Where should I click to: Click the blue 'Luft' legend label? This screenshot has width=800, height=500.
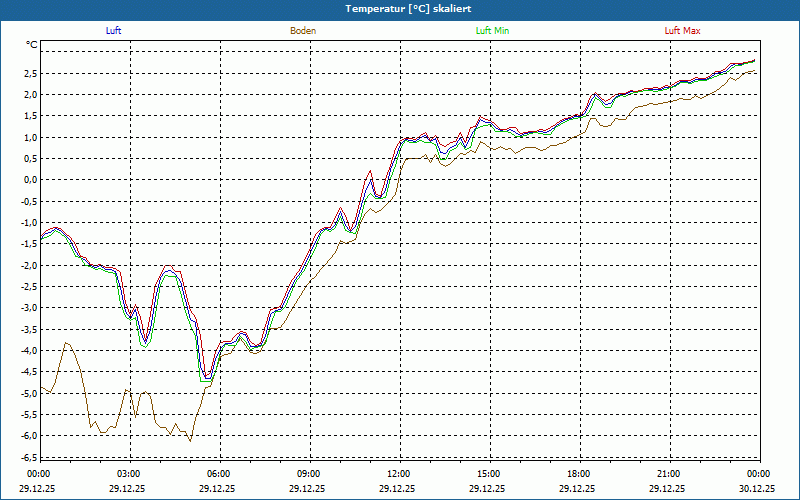(x=113, y=31)
